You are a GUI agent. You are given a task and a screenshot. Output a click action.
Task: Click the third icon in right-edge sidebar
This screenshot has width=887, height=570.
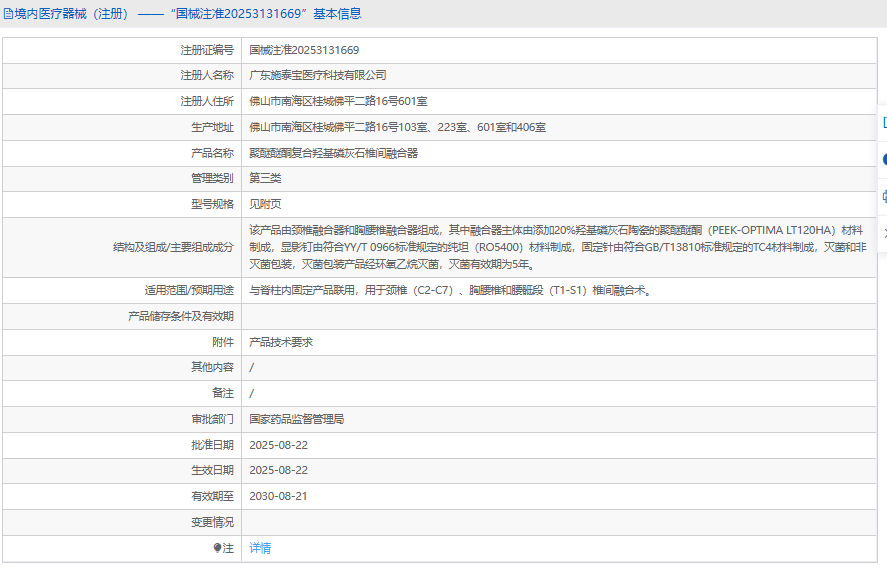point(883,196)
